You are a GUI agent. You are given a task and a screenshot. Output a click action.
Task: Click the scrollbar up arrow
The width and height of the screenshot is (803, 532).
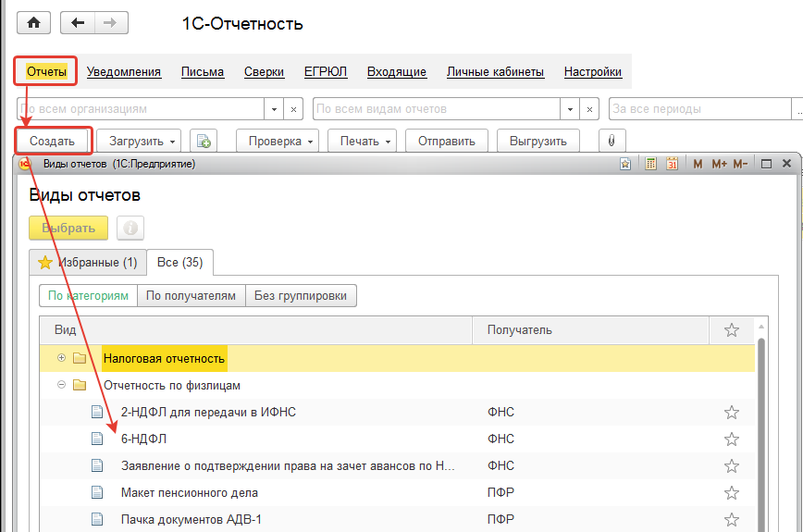[761, 327]
